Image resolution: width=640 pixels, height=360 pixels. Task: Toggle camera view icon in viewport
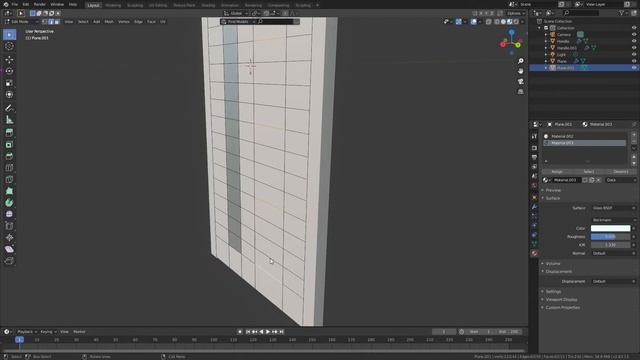pos(520,81)
